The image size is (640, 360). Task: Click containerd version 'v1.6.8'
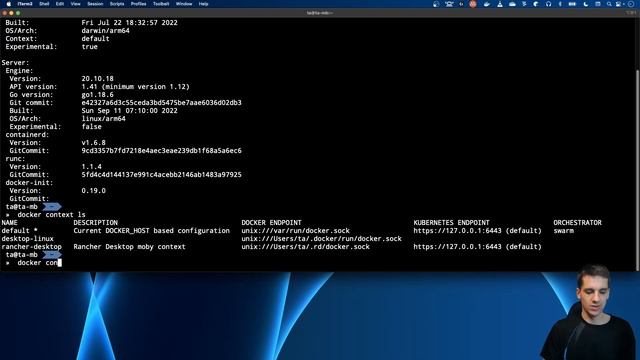click(93, 143)
